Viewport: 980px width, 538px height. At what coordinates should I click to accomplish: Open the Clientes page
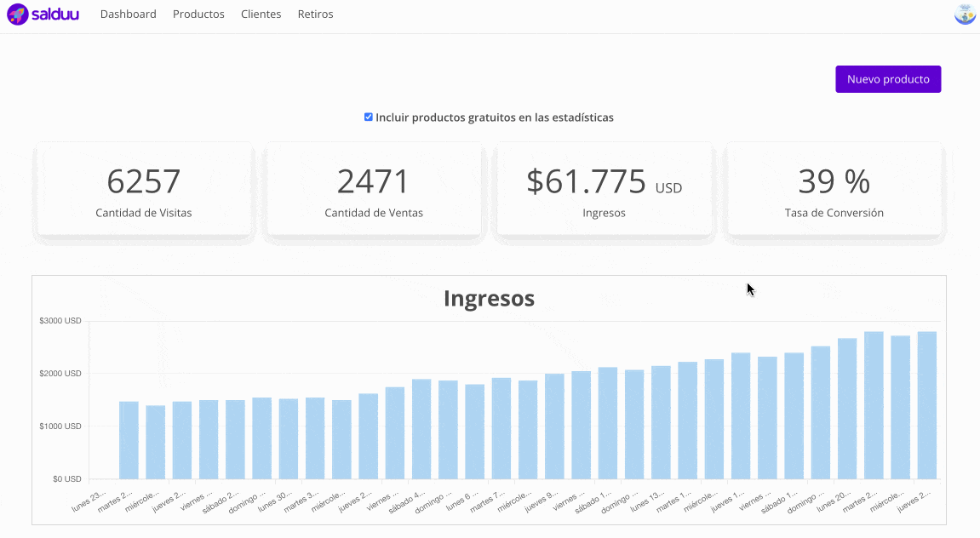coord(261,14)
